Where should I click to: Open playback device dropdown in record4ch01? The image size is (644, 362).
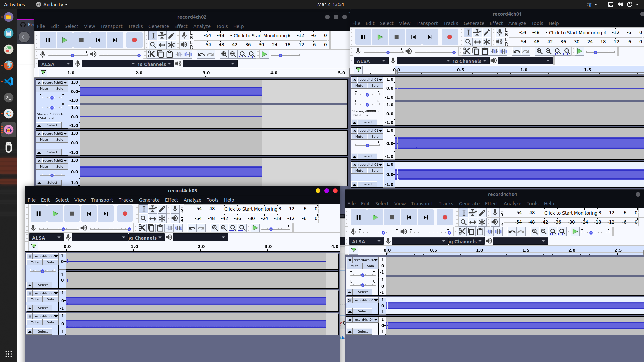tap(525, 61)
